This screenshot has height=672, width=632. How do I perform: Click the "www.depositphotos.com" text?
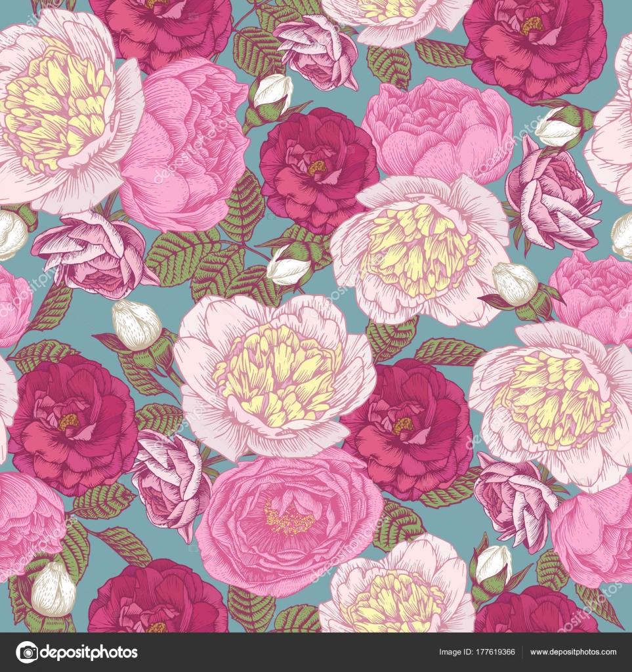tap(574, 652)
